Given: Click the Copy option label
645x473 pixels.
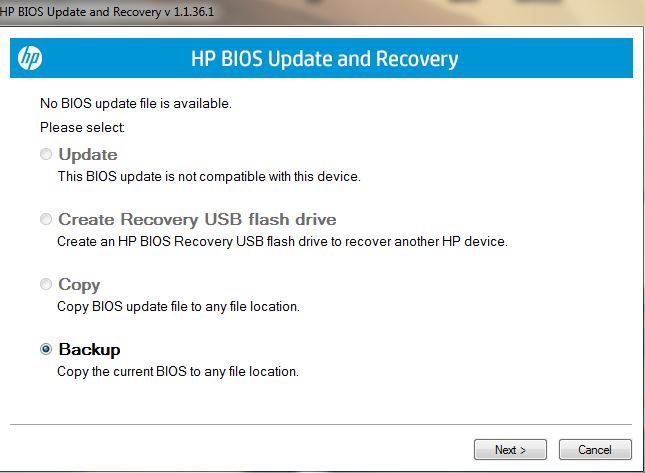Looking at the screenshot, I should (x=79, y=285).
